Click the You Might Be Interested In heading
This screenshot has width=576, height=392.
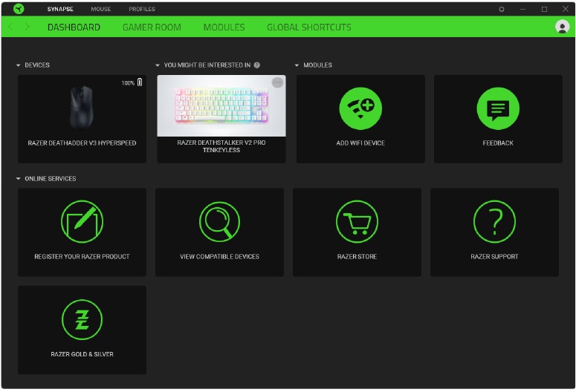[x=207, y=65]
